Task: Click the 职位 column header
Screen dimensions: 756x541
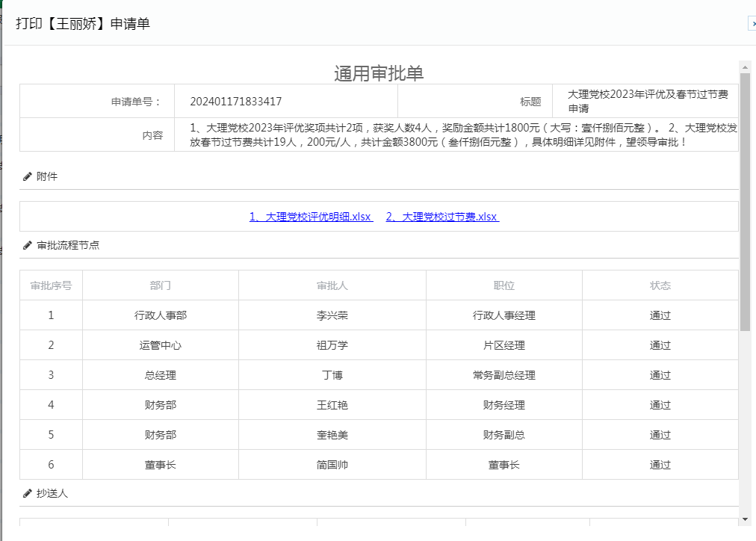Action: tap(504, 285)
